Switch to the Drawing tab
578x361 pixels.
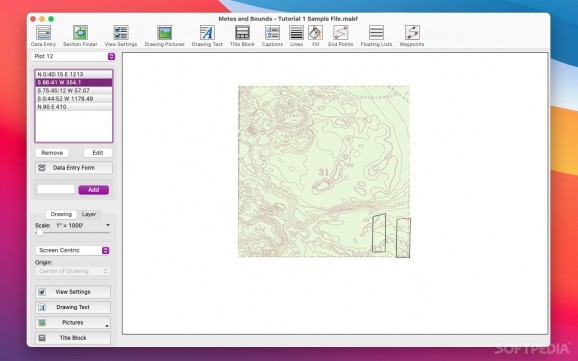coord(61,214)
